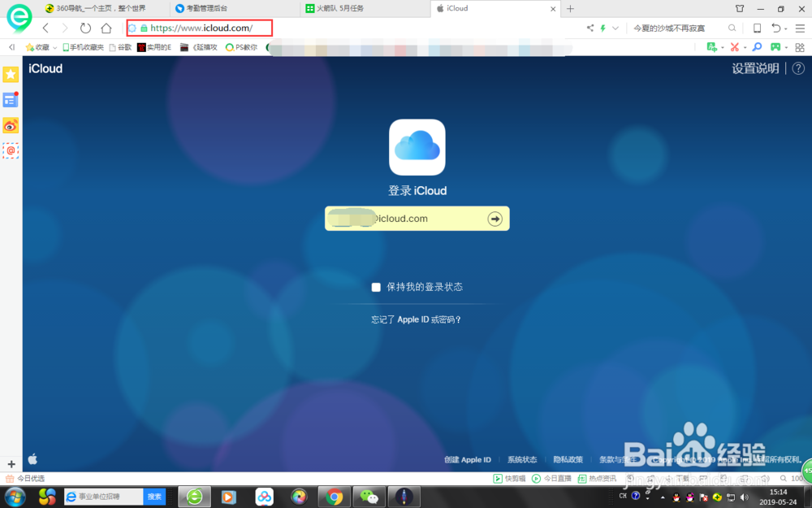Open the Baidu Netdisk taskbar icon

[x=264, y=497]
